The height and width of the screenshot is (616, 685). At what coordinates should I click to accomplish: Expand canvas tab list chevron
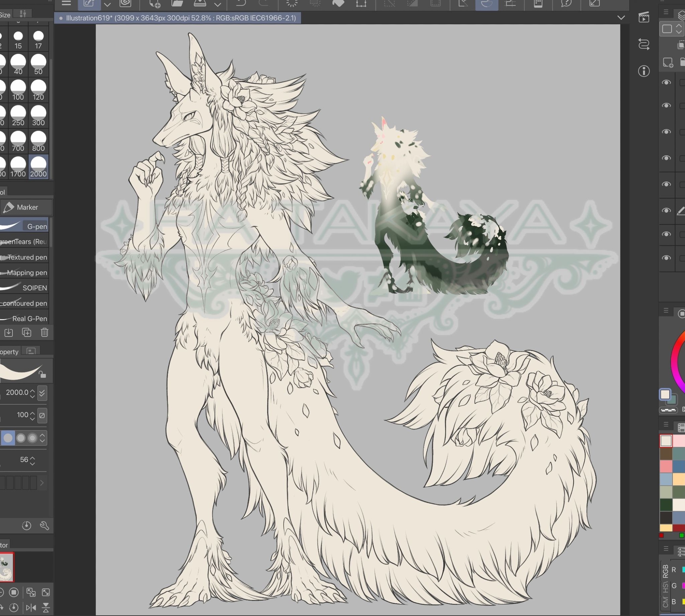pos(621,18)
